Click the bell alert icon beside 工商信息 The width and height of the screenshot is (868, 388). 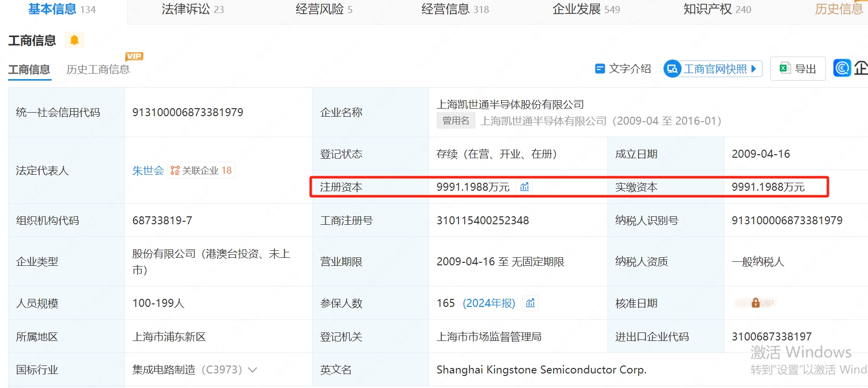click(74, 40)
